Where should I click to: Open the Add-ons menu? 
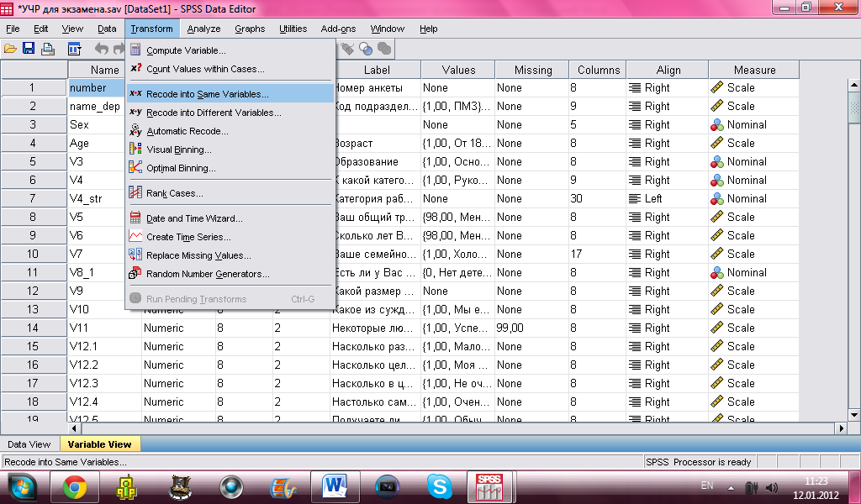pos(338,29)
